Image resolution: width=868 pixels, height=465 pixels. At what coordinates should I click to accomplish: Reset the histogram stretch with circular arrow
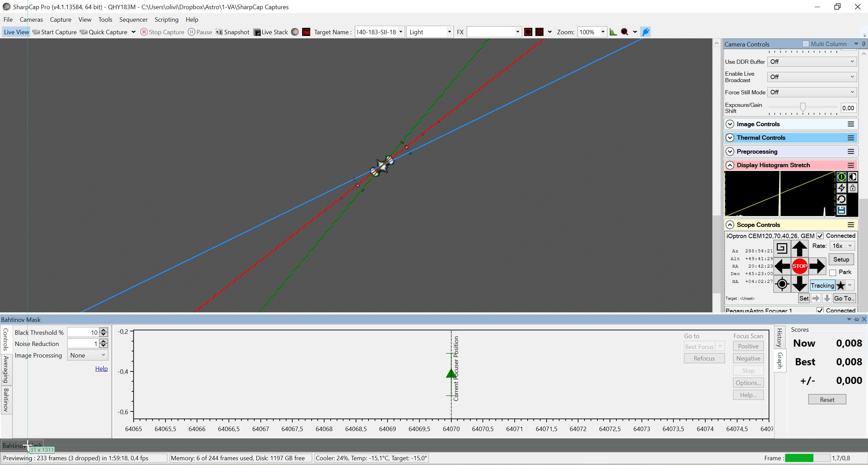[x=841, y=199]
